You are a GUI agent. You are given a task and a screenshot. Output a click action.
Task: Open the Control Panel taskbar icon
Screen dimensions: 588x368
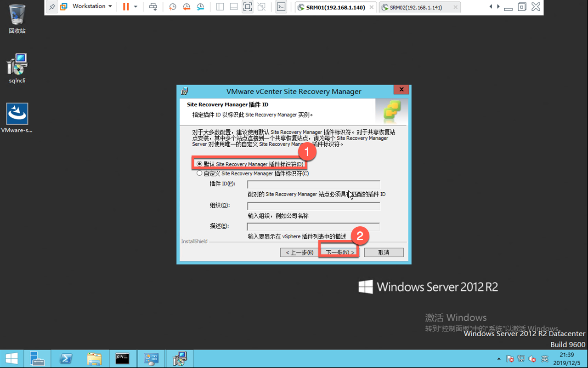click(x=151, y=358)
